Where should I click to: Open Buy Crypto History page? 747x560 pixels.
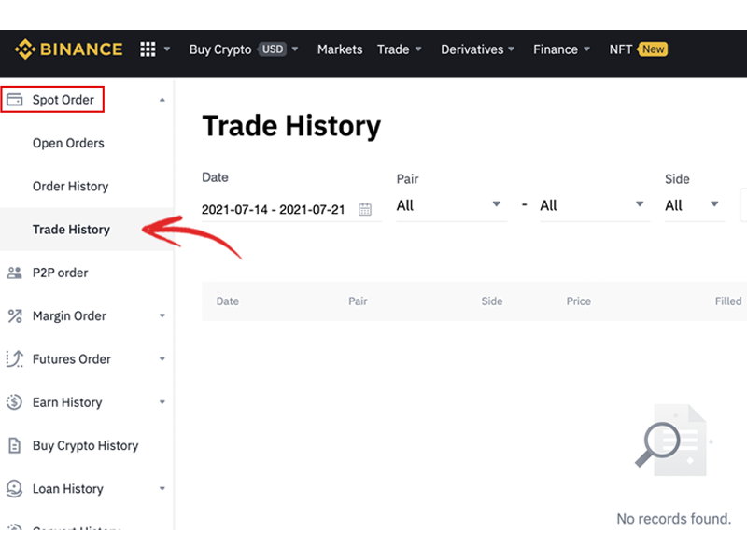(x=85, y=446)
